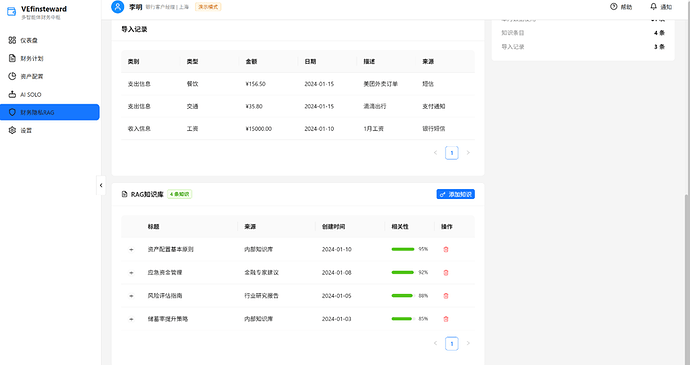
Task: Collapse the sidebar with the chevron handle
Action: point(101,185)
